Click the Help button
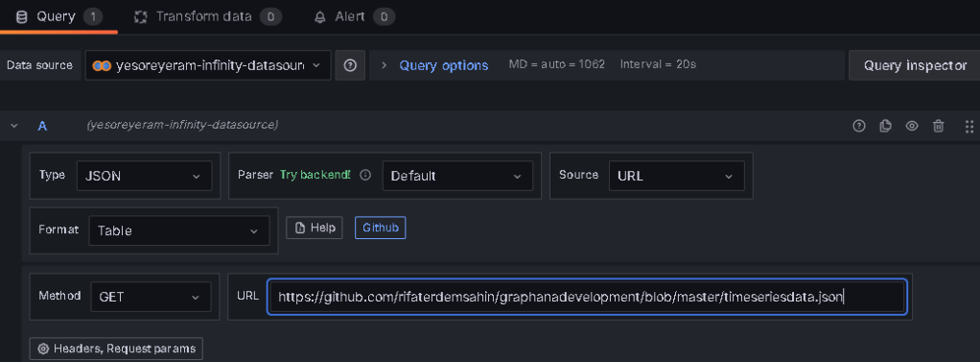 coord(315,228)
